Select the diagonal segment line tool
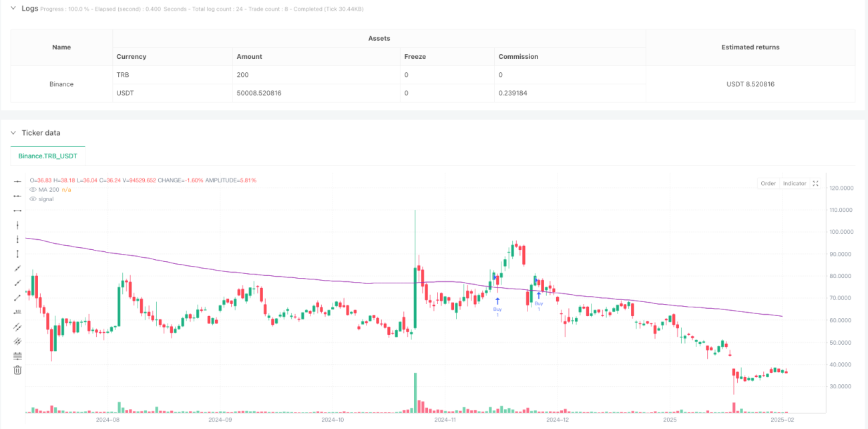This screenshot has width=868, height=429. pos(17,297)
